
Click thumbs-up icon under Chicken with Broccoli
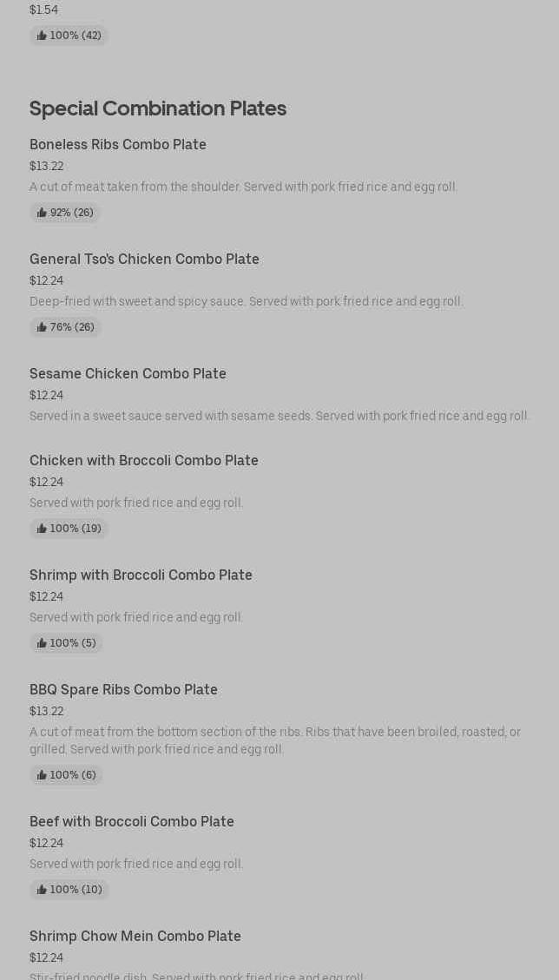tap(42, 529)
